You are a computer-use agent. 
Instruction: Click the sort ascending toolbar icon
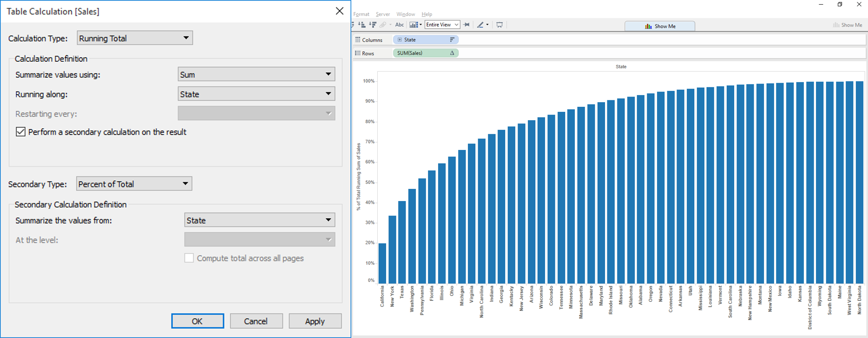point(362,25)
